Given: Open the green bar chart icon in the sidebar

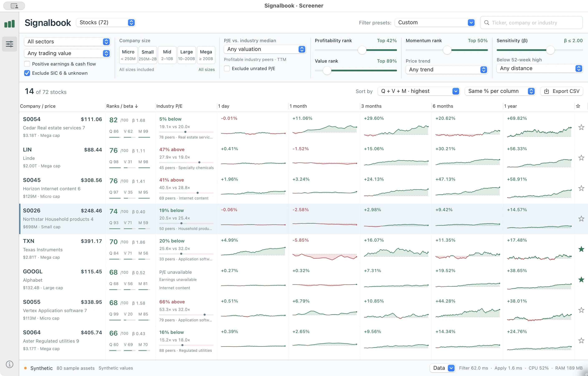Looking at the screenshot, I should point(10,24).
